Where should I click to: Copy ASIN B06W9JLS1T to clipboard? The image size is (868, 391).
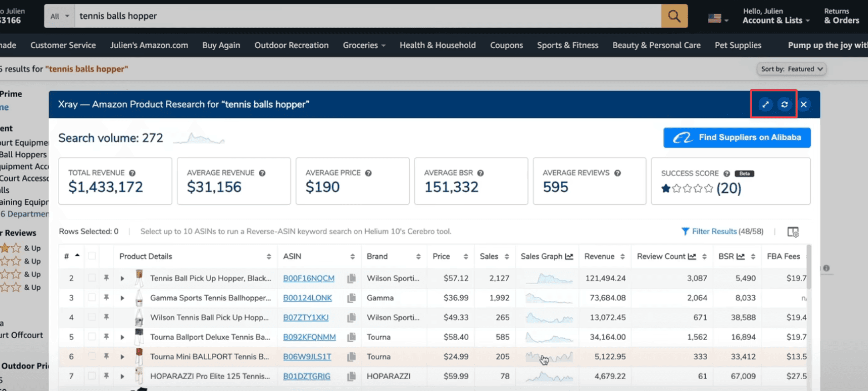[x=351, y=357]
